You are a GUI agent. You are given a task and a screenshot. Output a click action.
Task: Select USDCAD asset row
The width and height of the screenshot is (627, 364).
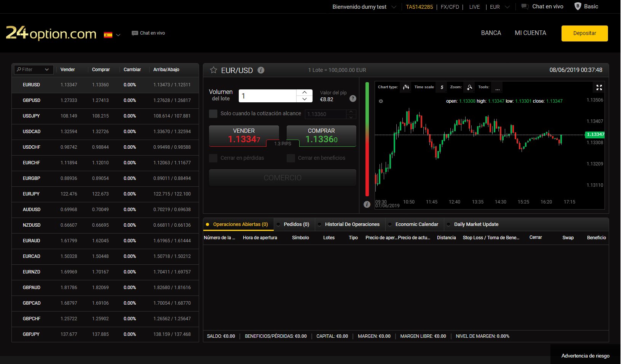[x=105, y=132]
